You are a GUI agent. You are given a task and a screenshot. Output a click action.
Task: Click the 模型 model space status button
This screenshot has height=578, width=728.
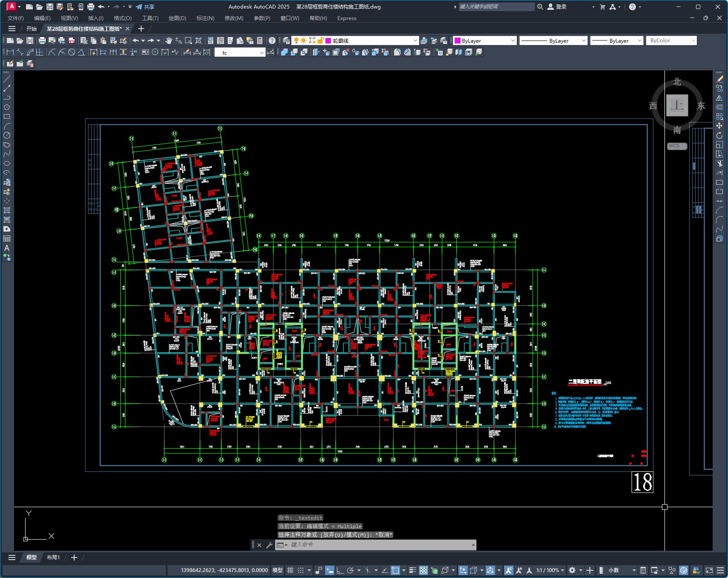pos(278,570)
